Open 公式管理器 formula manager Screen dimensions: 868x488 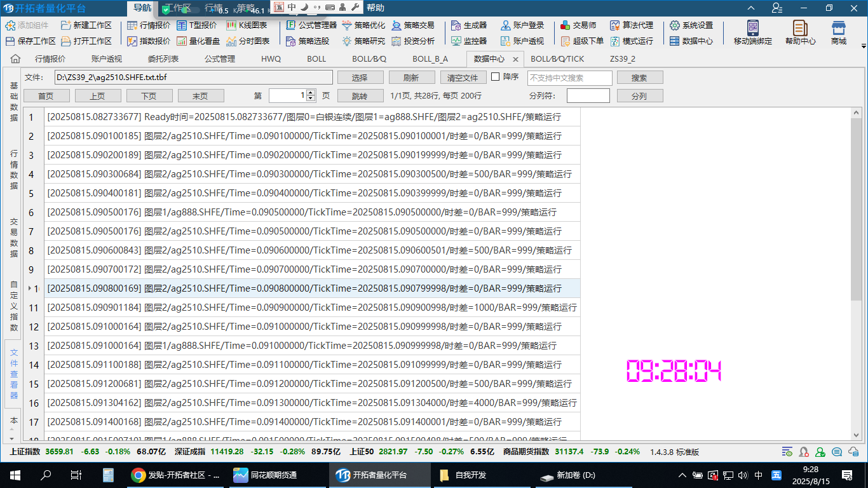(311, 25)
